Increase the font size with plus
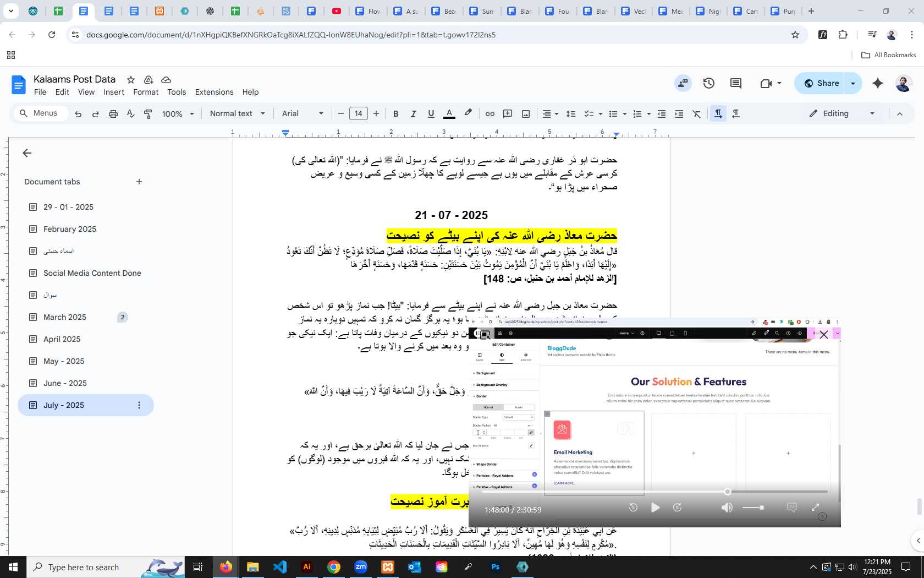924x578 pixels. click(376, 114)
